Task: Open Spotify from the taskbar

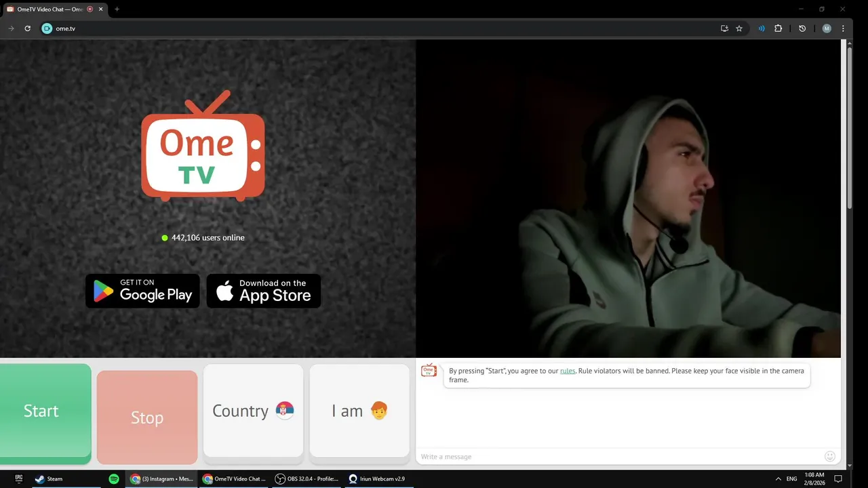Action: pos(114,479)
